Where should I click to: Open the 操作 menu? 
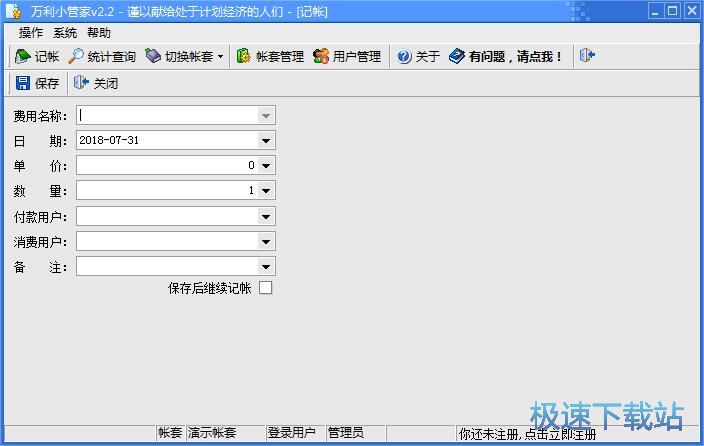(31, 32)
